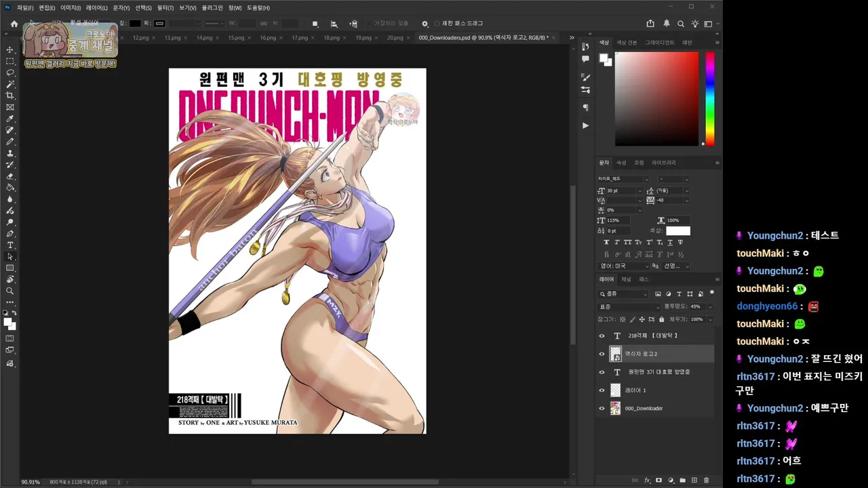
Task: Select the Blur tool
Action: (x=10, y=199)
